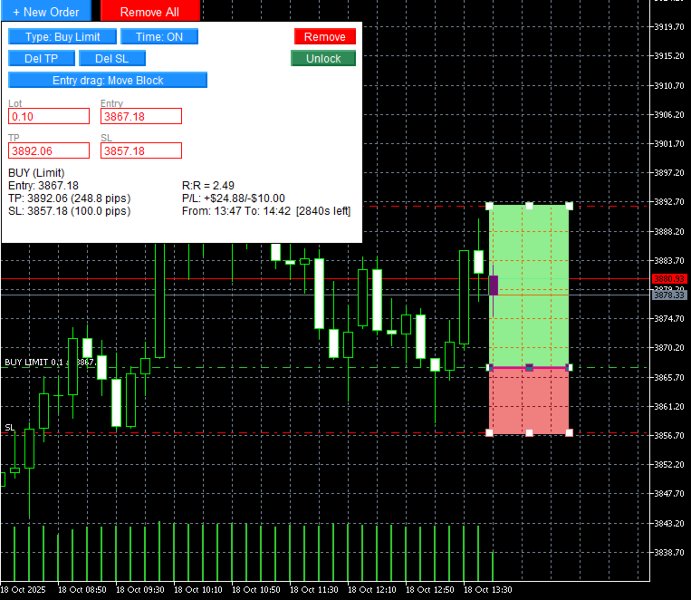Click the left handle on entry line
Image resolution: width=691 pixels, height=600 pixels.
[489, 367]
